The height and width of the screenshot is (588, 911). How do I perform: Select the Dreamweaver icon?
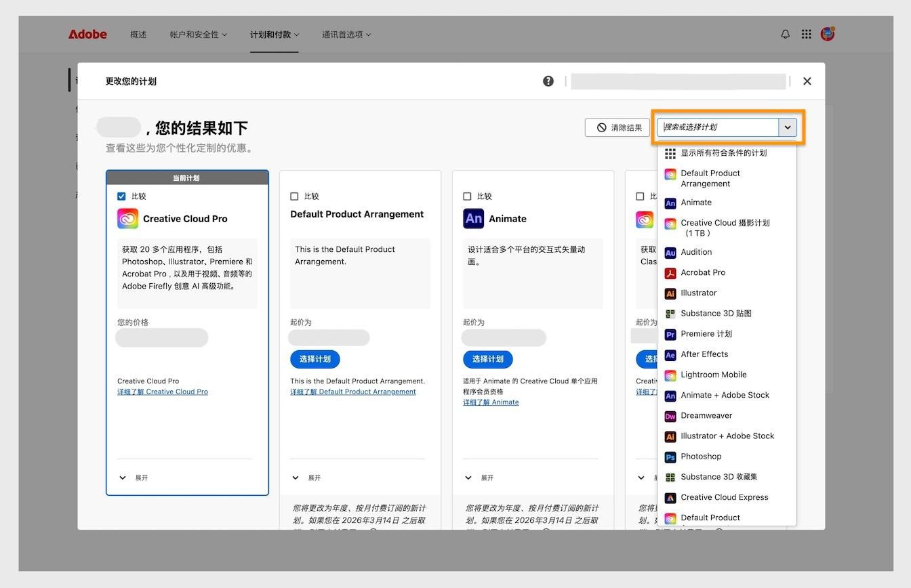[670, 416]
